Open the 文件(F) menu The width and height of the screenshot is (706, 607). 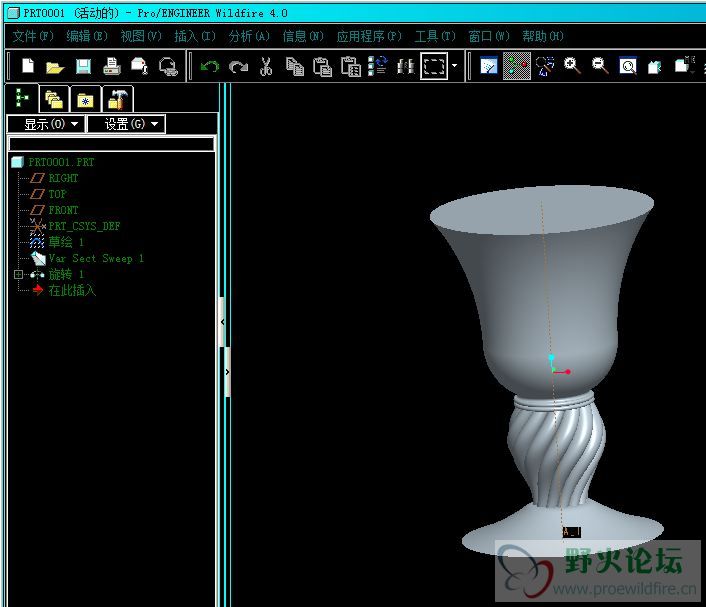click(x=33, y=36)
